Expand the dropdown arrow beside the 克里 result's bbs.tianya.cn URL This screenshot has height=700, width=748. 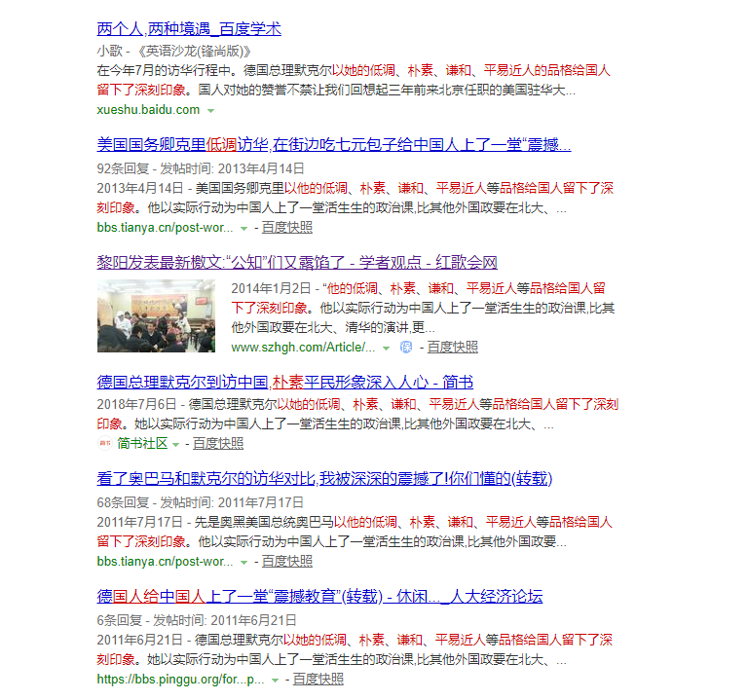[x=243, y=229]
